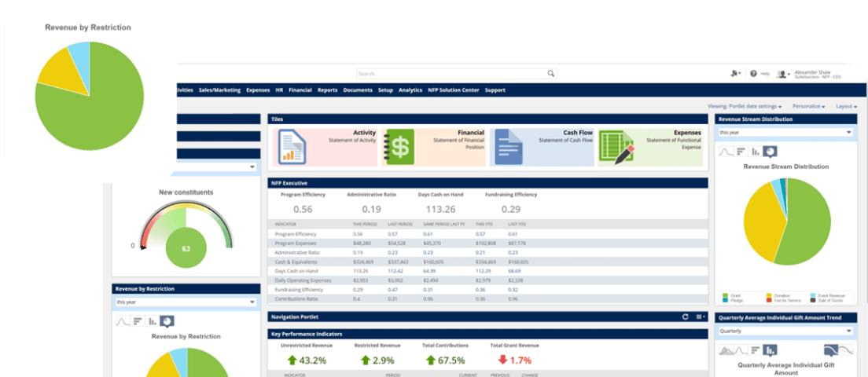Switch Revenue Stream Distribution to column chart

click(x=755, y=151)
